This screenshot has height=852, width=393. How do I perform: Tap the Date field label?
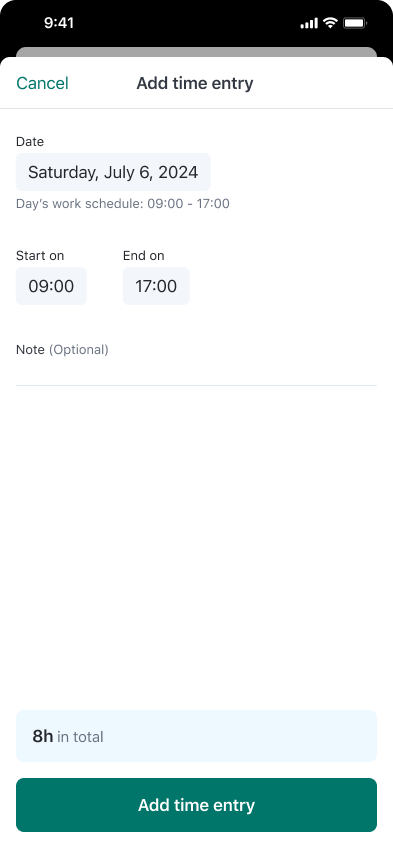[30, 142]
